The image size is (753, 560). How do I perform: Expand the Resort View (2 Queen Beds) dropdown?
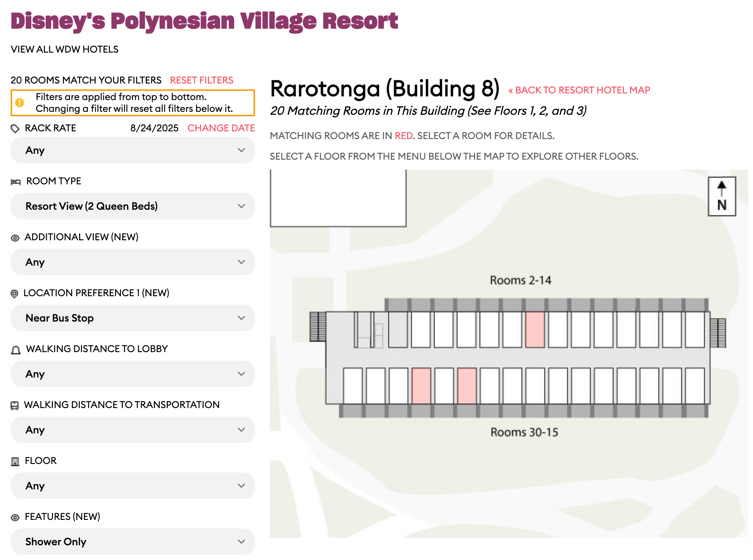click(132, 206)
